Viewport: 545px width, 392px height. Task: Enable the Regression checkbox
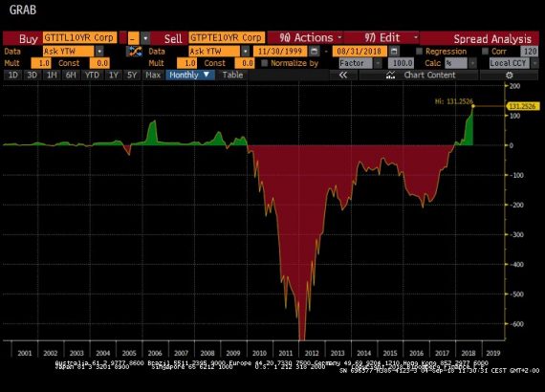click(419, 51)
